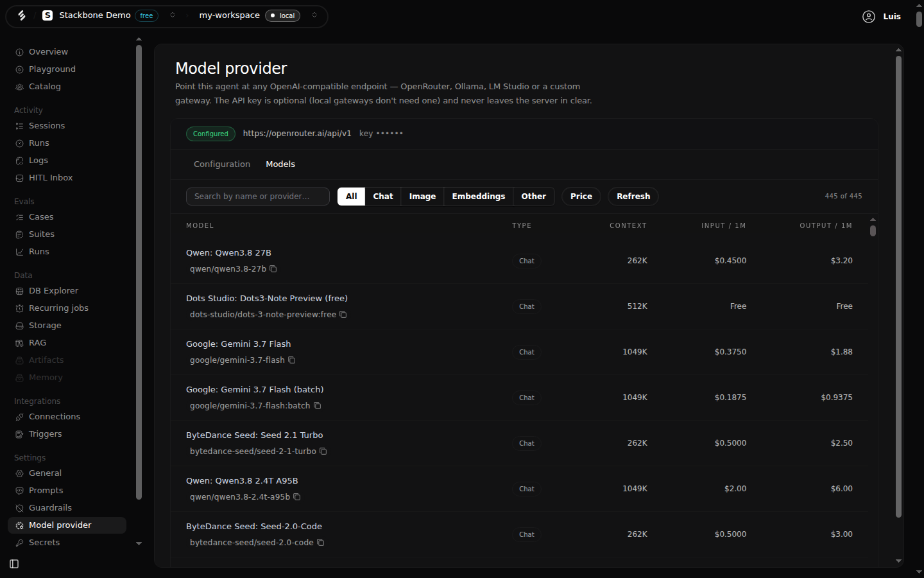Click the https://openrouter.ai/api/v1 endpoint text
The width and height of the screenshot is (924, 578).
coord(297,134)
